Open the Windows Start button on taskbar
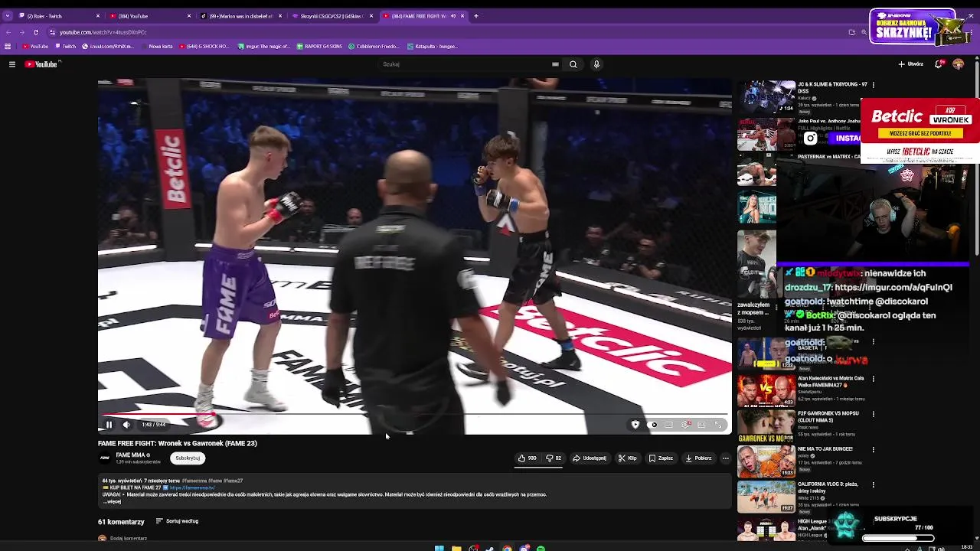 (x=439, y=548)
